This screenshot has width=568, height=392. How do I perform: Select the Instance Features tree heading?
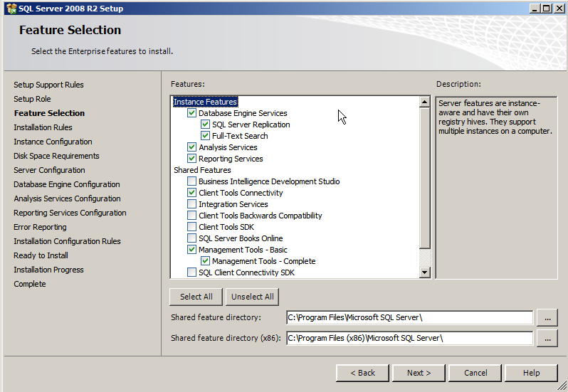(206, 102)
